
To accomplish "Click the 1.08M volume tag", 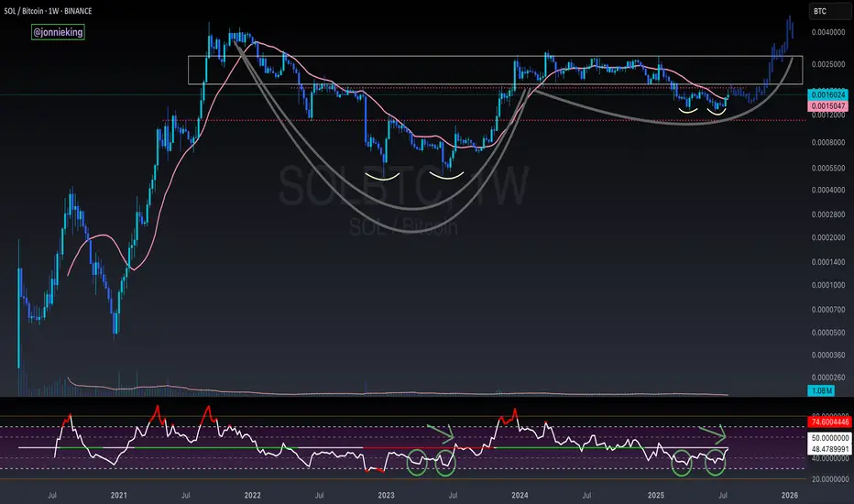I will 821,390.
